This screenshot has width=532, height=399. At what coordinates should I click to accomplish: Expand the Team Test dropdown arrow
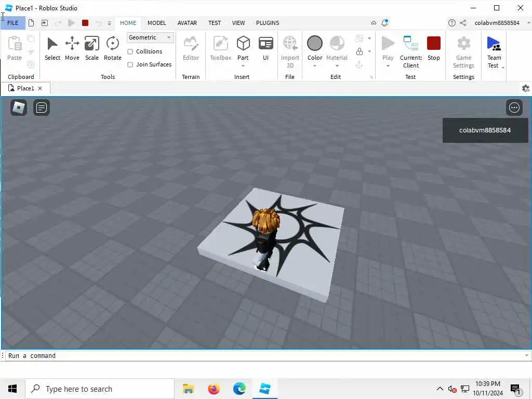pos(503,68)
